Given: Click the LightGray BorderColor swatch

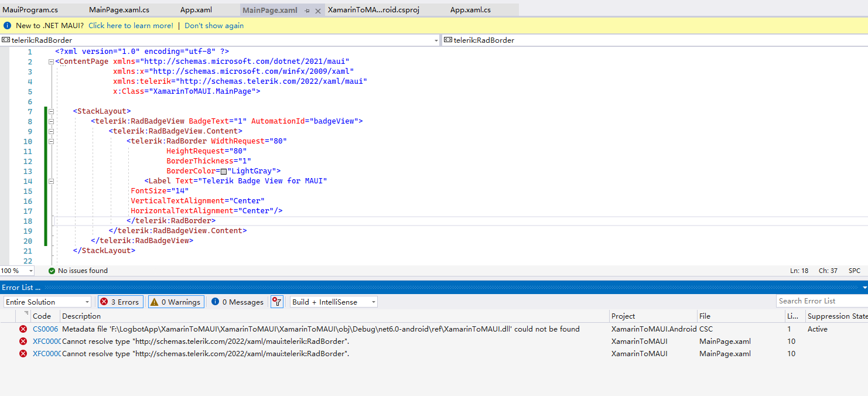Looking at the screenshot, I should coord(223,171).
